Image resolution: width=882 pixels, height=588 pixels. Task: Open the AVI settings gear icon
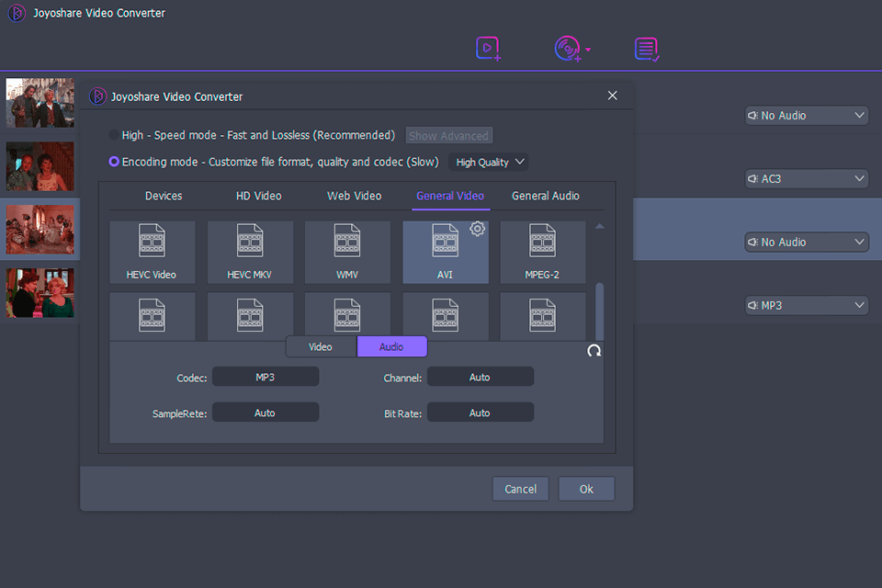[x=477, y=229]
